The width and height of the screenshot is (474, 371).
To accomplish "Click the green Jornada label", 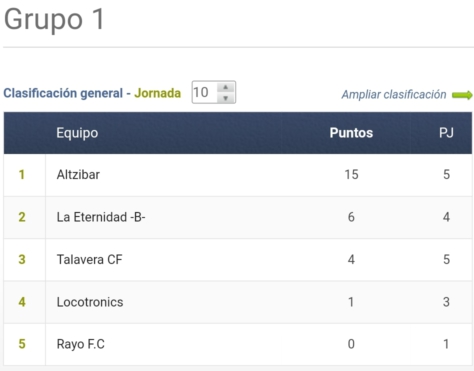I will point(157,93).
